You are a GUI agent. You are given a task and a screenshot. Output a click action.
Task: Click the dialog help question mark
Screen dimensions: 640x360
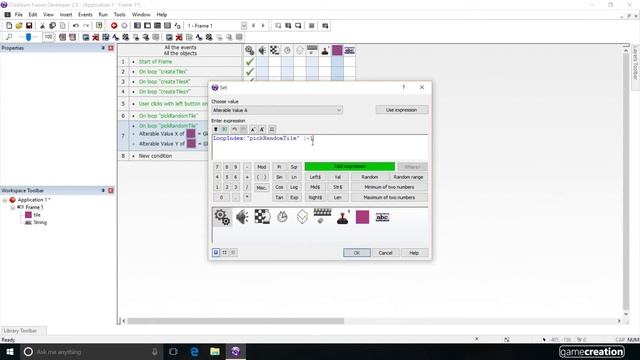coord(404,87)
